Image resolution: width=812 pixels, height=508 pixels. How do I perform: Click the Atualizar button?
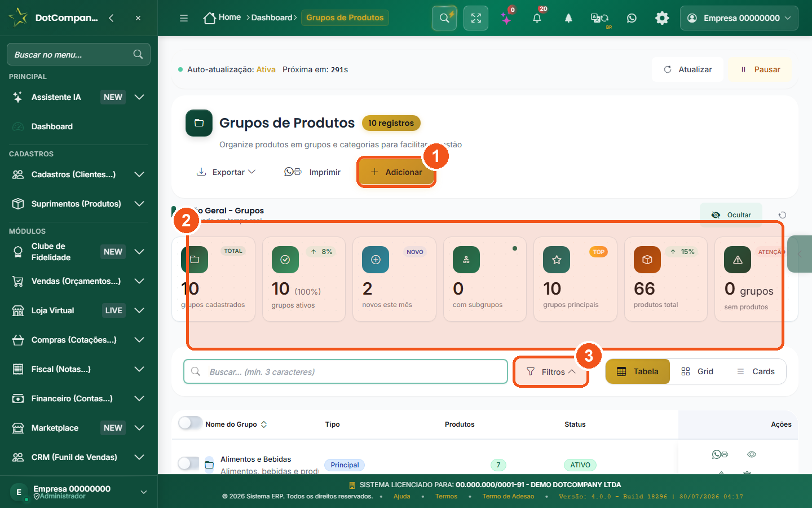pos(688,69)
